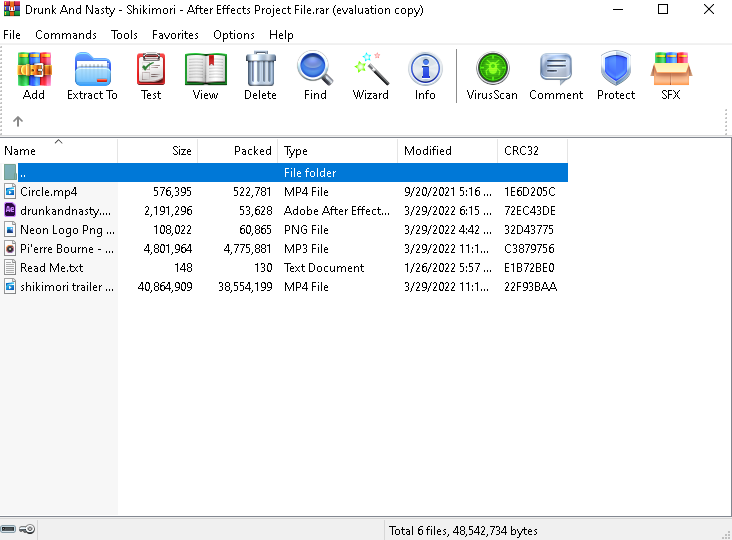The height and width of the screenshot is (540, 732).
Task: Click packed value 4,775,881
Action: 247,249
